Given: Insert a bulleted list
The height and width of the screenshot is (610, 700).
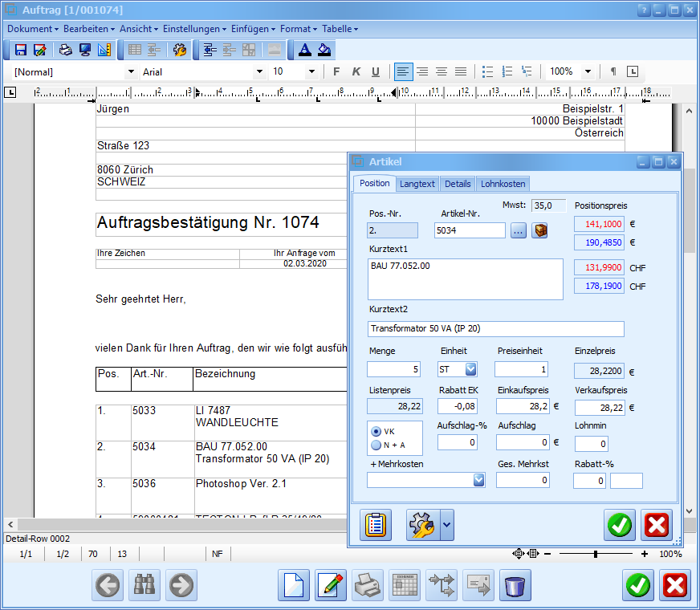Looking at the screenshot, I should [x=487, y=72].
